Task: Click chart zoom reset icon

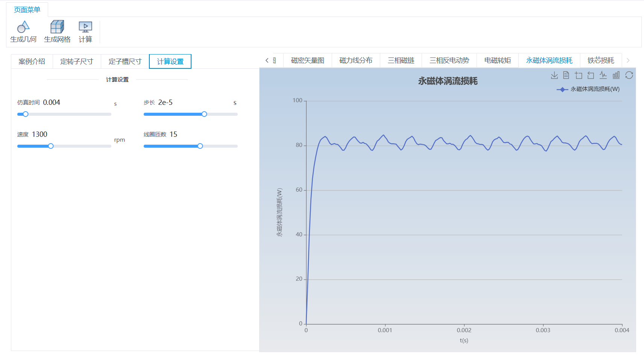Action: pos(591,76)
